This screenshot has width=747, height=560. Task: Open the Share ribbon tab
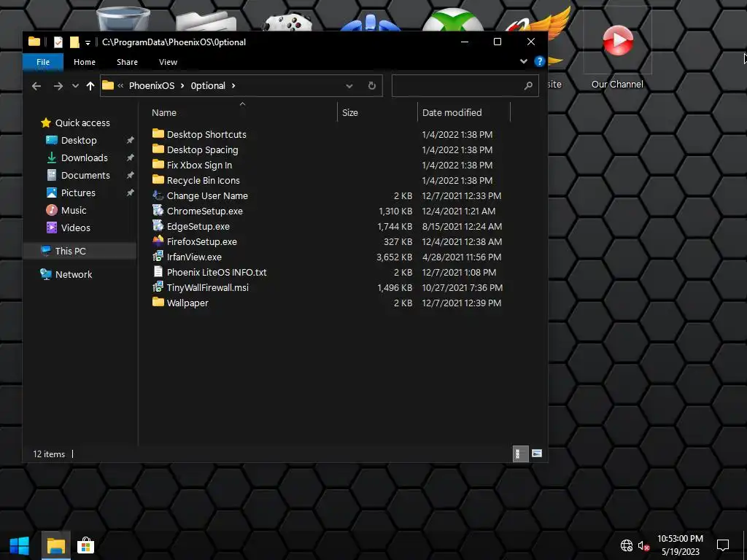[x=127, y=62]
